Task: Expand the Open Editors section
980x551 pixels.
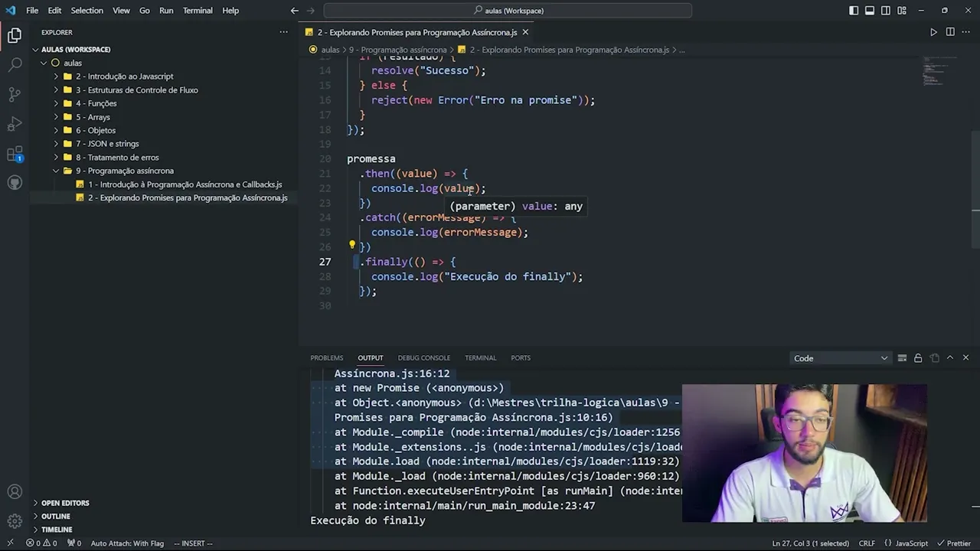Action: (65, 503)
